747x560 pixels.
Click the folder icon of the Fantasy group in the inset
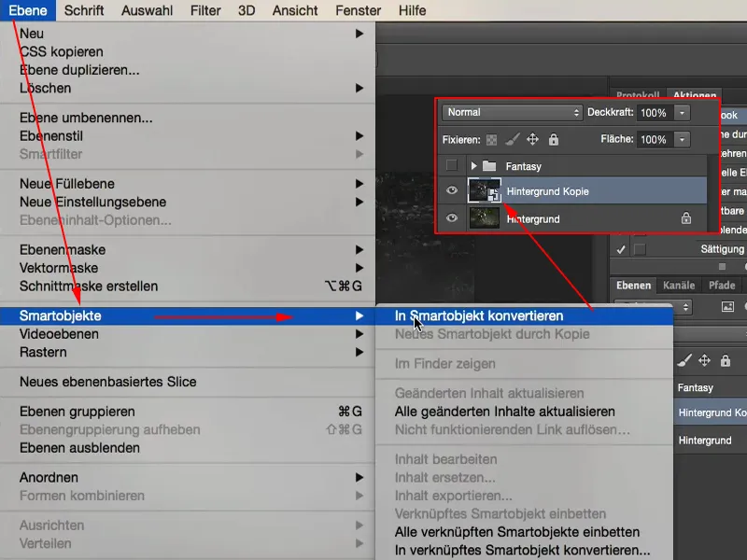click(x=489, y=166)
